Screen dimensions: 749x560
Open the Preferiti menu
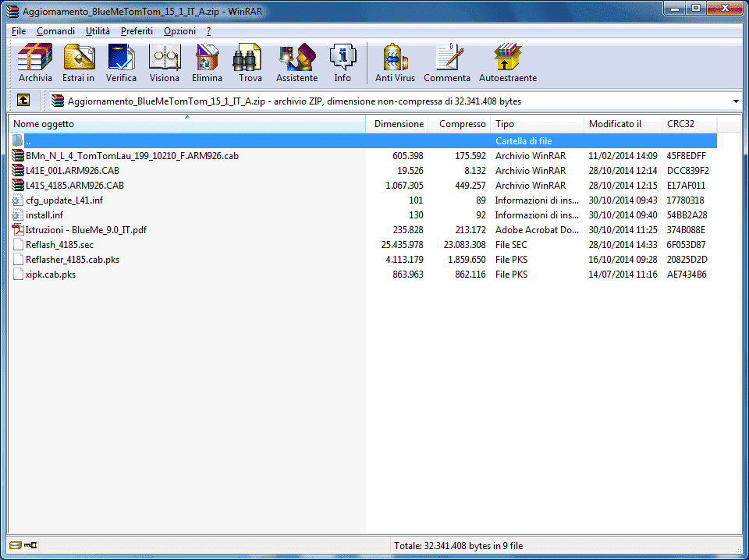click(x=137, y=31)
